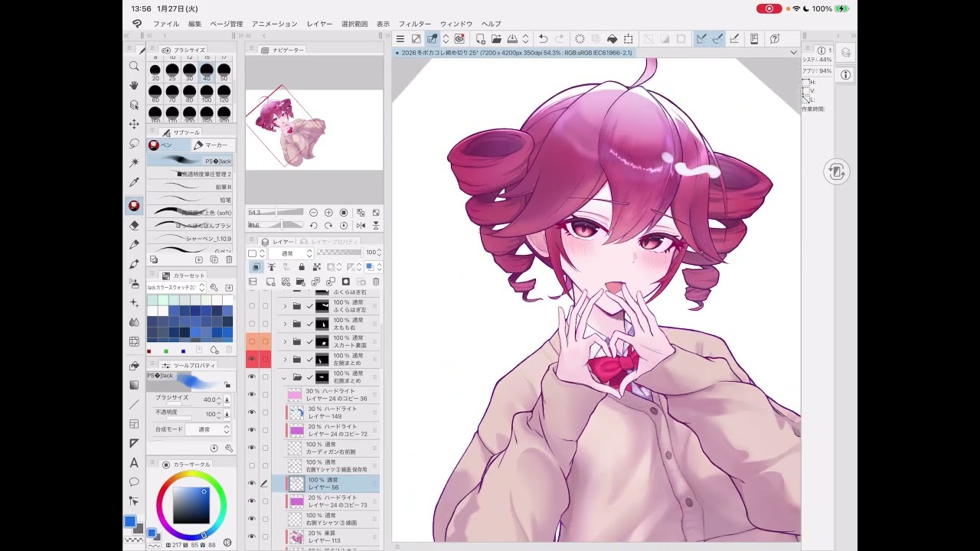Expand the スカート裏面 folder
980x551 pixels.
285,341
